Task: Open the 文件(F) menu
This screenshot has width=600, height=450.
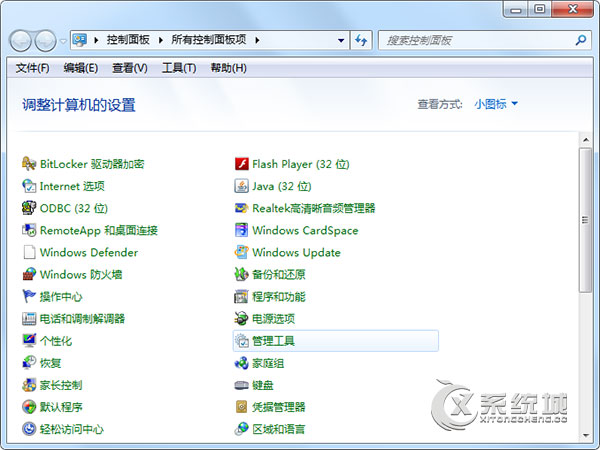Action: [x=33, y=68]
